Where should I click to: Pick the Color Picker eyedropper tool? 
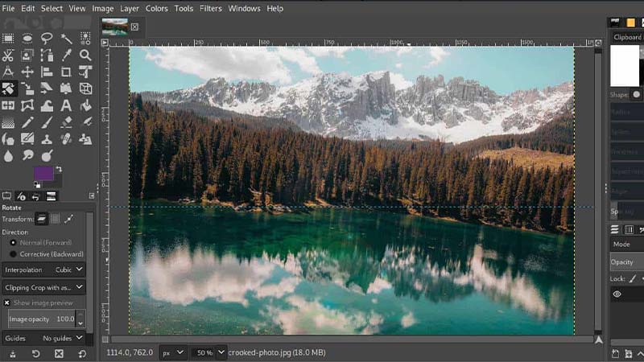pos(66,55)
